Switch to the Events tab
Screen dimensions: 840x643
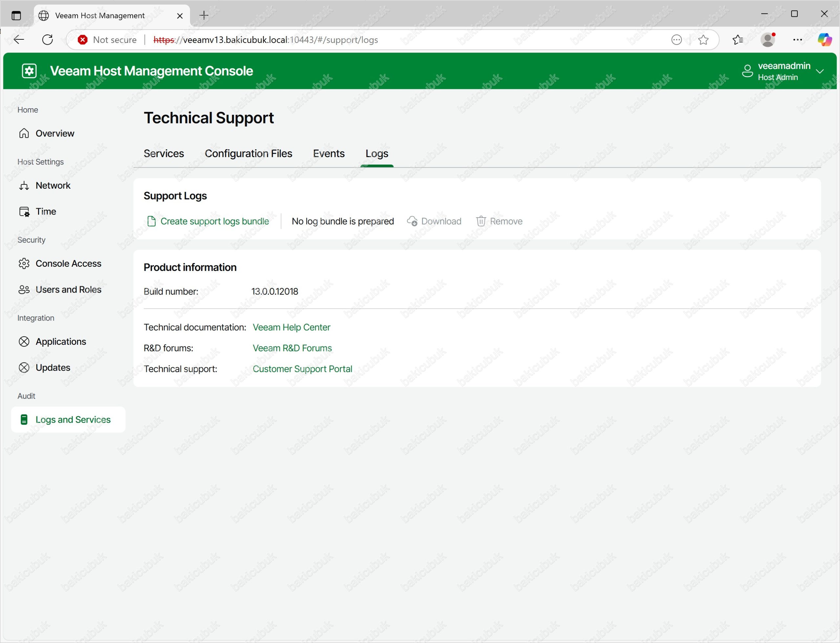(329, 154)
